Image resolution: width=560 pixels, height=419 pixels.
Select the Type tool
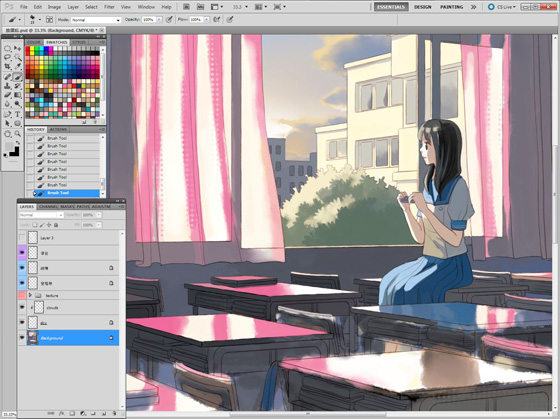[18, 114]
